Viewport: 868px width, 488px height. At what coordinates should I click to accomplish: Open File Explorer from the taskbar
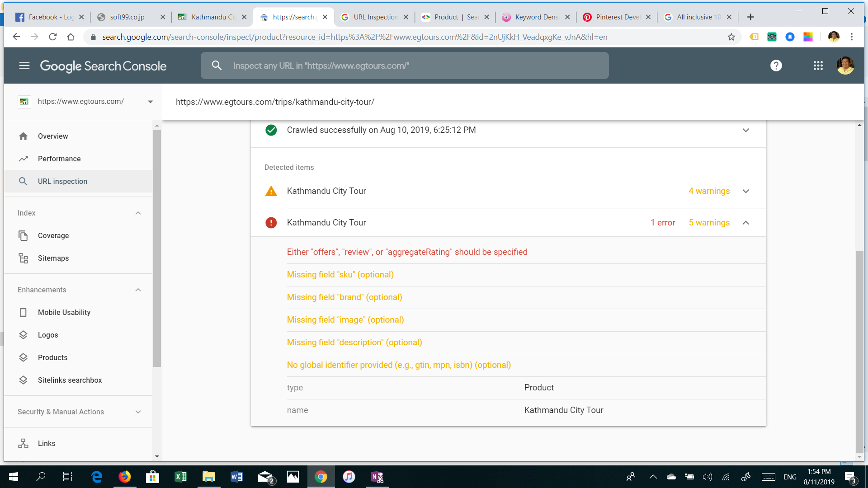pos(208,477)
